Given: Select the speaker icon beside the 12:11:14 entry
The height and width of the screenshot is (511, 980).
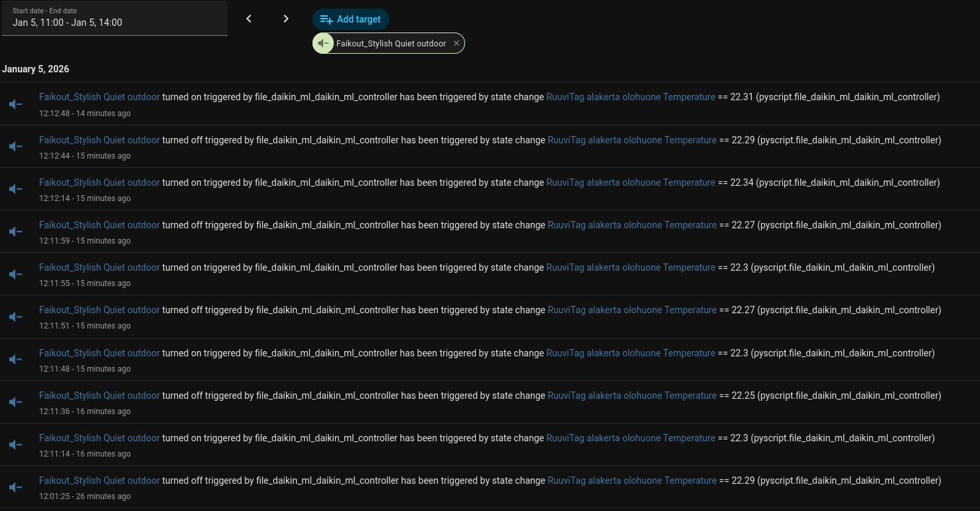Looking at the screenshot, I should click(x=16, y=445).
